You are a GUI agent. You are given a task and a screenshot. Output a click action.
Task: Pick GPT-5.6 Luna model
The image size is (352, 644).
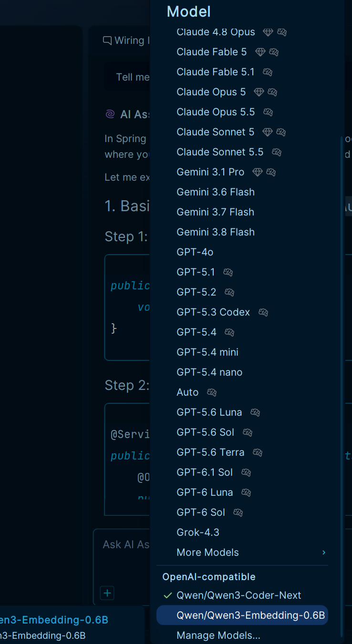click(x=242, y=412)
